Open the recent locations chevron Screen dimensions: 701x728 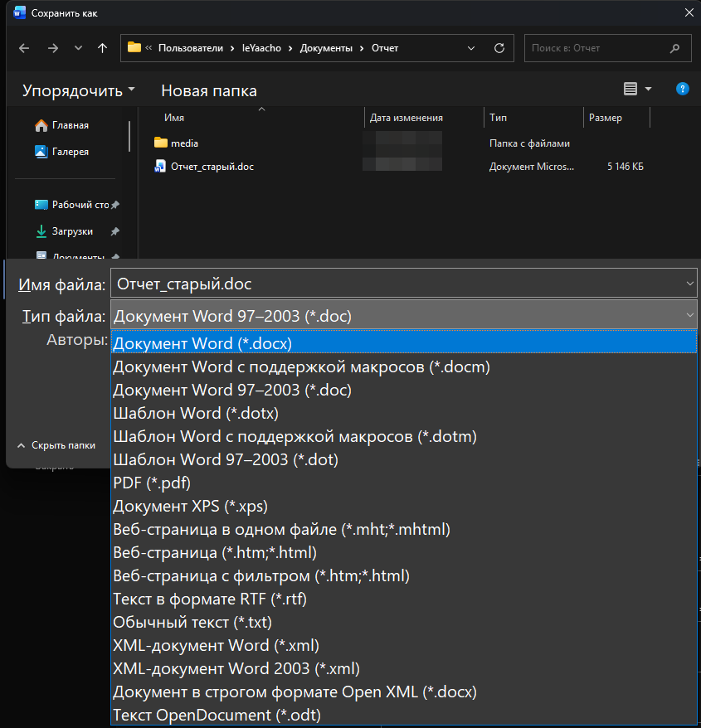click(x=78, y=48)
